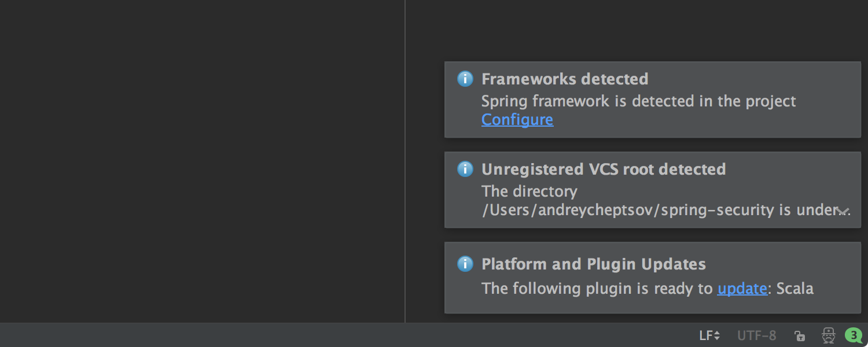Click the editor pane divider
This screenshot has width=868, height=347.
(x=405, y=162)
